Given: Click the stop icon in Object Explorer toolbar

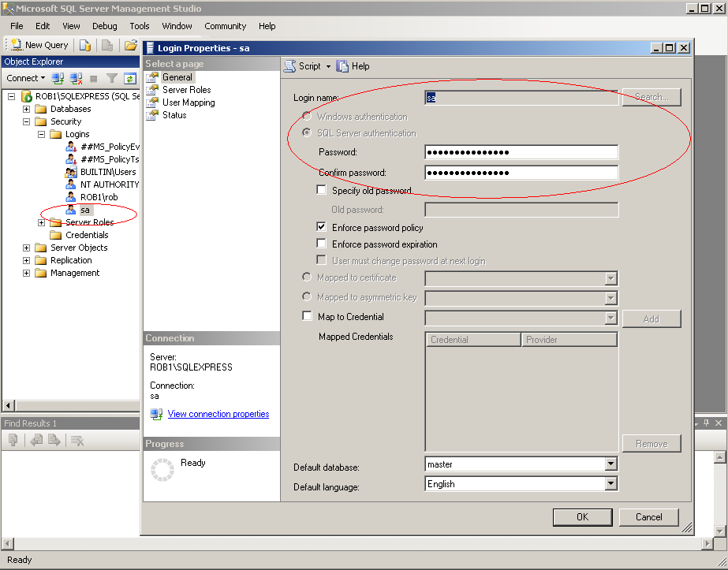Looking at the screenshot, I should pyautogui.click(x=93, y=79).
